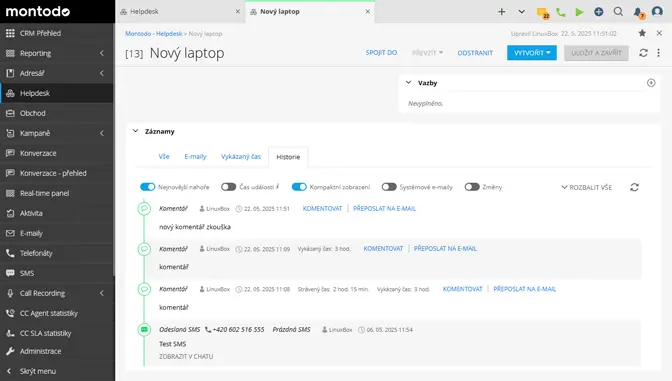Open the three-dot more options menu
Image resolution: width=672 pixels, height=381 pixels.
tap(658, 53)
